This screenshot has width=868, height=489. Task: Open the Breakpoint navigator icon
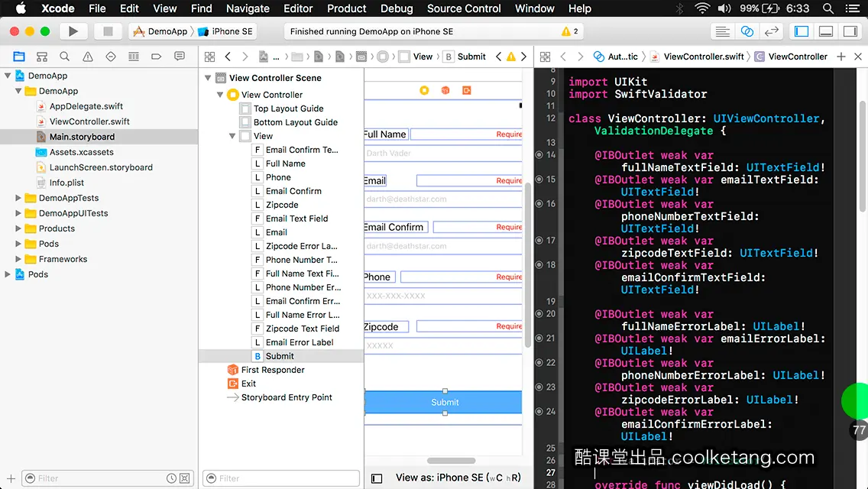click(156, 57)
